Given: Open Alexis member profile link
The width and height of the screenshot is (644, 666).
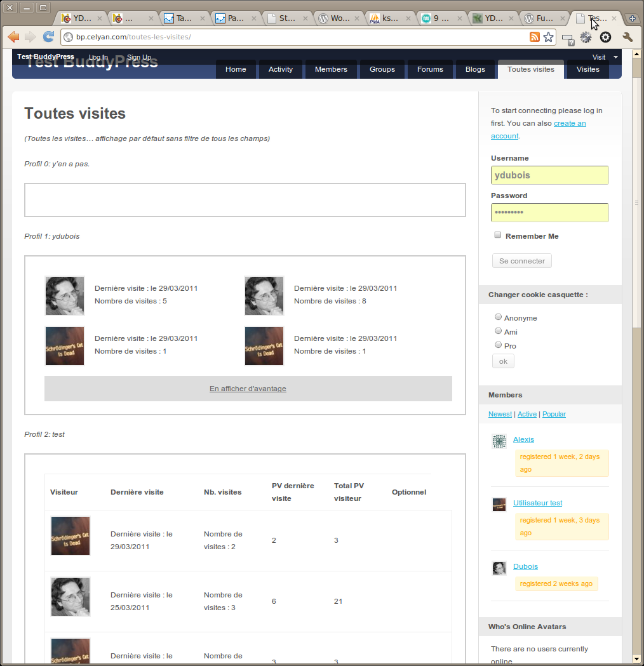Looking at the screenshot, I should point(523,439).
